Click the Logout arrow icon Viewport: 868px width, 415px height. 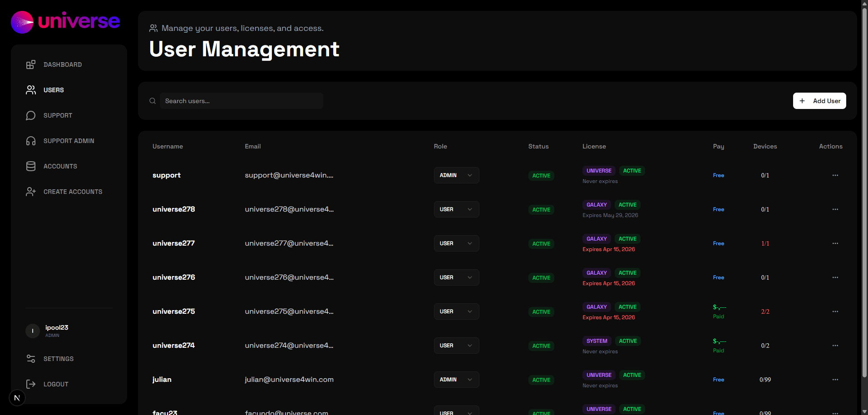(x=31, y=384)
